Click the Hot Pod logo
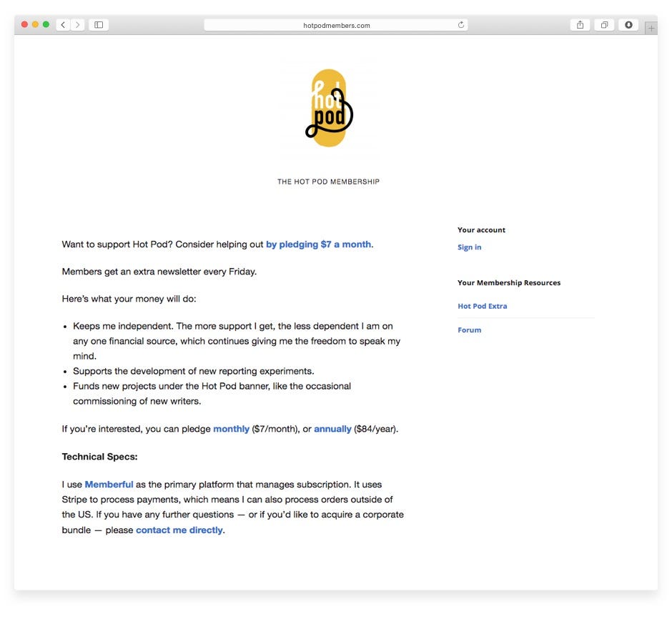Screen dimensions: 672x619 pyautogui.click(x=329, y=108)
